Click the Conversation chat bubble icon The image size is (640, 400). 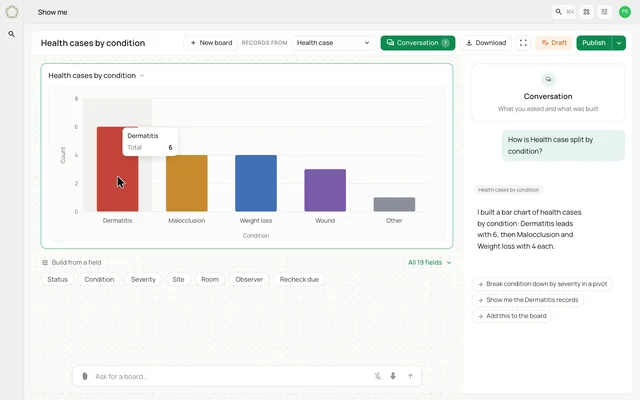point(548,79)
